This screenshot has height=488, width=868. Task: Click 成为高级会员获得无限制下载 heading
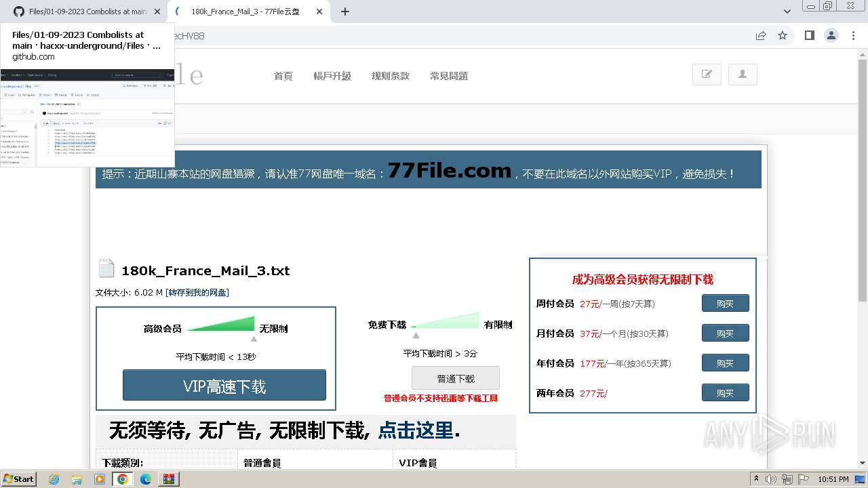coord(643,279)
